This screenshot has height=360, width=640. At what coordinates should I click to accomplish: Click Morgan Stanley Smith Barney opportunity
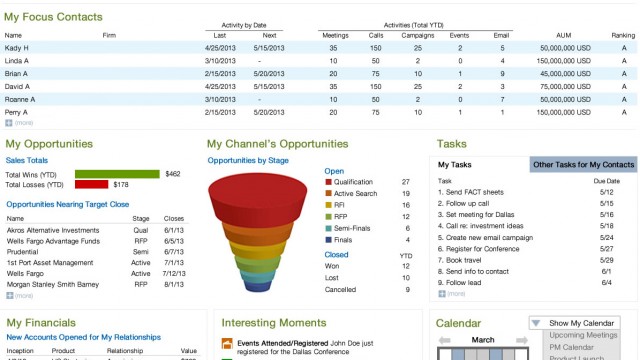(x=53, y=284)
